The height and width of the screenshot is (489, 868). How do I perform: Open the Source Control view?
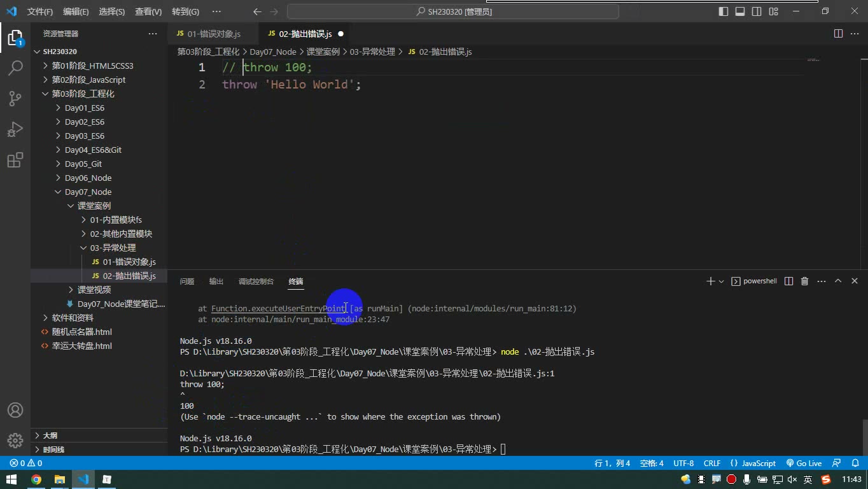pyautogui.click(x=15, y=98)
